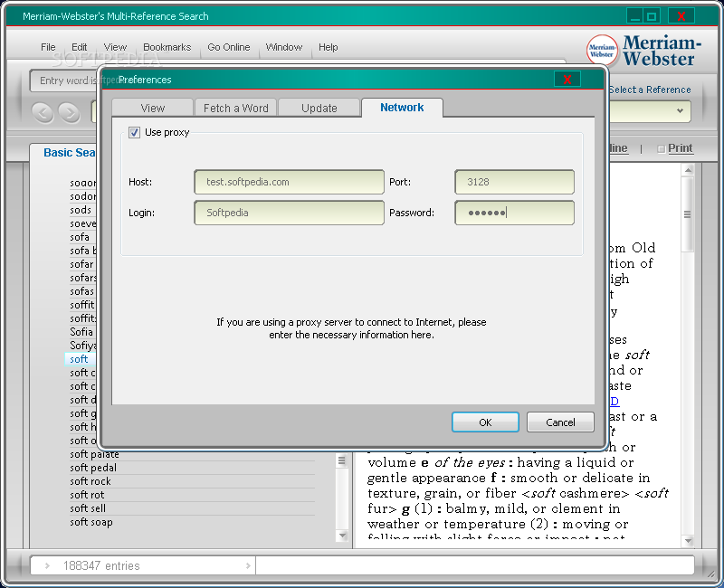This screenshot has height=588, width=724.
Task: Select 'sofa' in word list
Action: [x=80, y=237]
